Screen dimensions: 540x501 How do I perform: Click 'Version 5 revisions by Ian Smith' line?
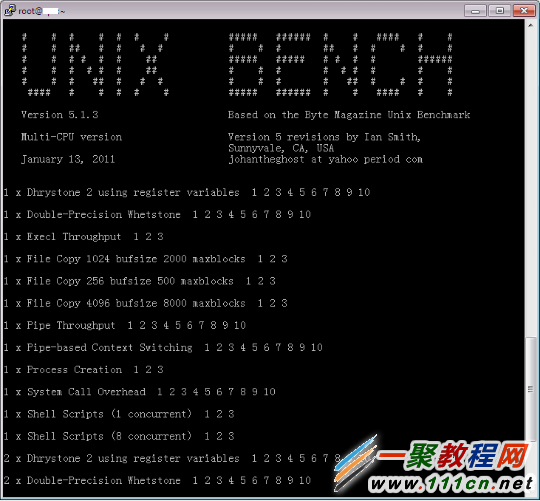point(324,137)
